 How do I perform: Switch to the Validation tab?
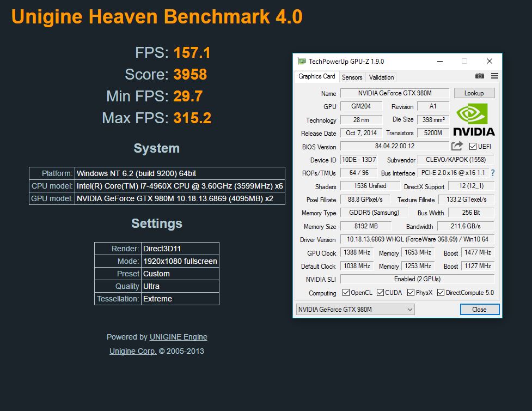coord(381,77)
